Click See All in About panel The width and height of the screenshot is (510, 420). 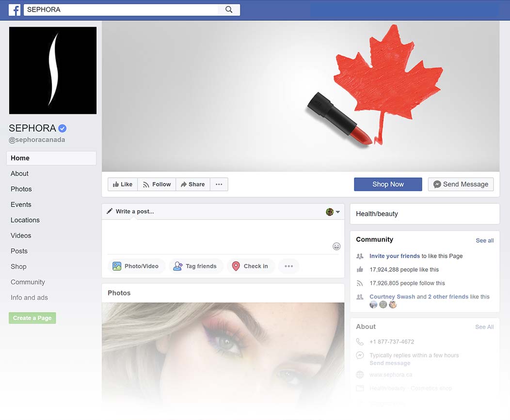click(x=484, y=327)
